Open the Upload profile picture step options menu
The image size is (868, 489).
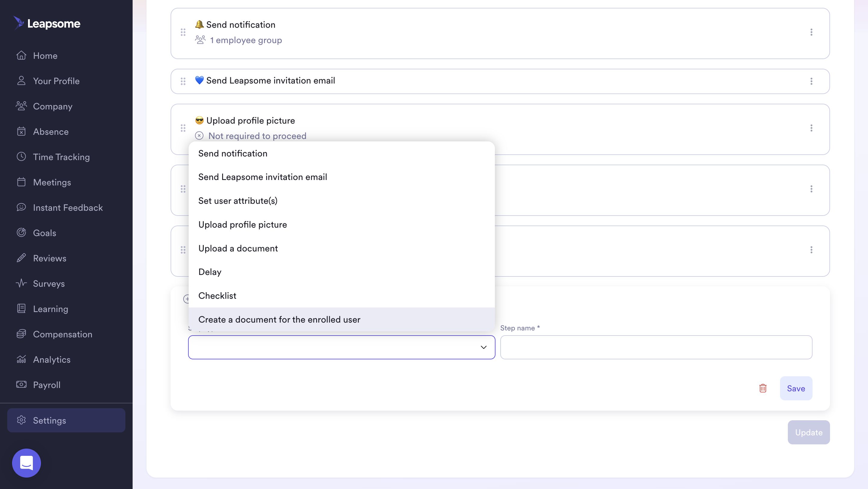(x=811, y=128)
